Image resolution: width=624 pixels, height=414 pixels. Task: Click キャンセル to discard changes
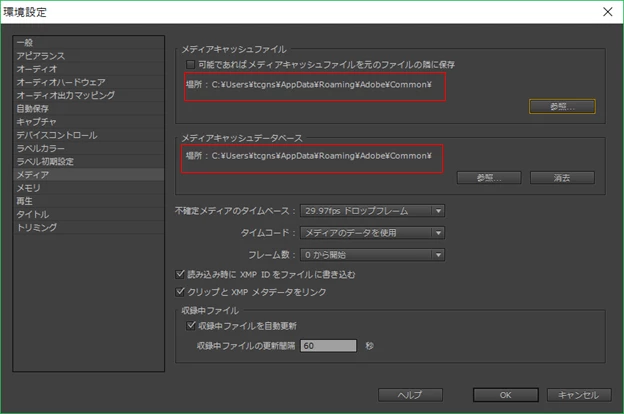click(x=579, y=395)
